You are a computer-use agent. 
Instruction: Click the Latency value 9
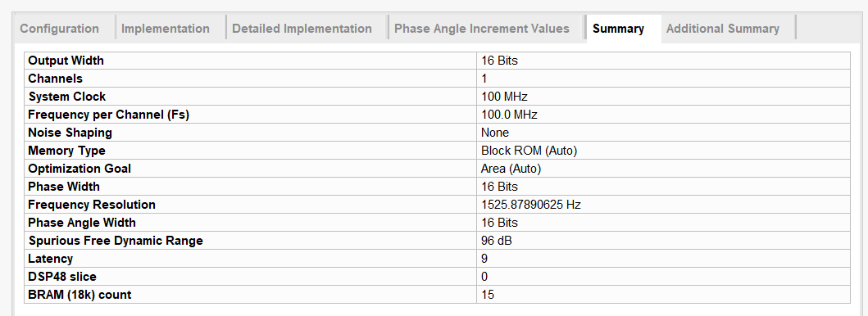484,259
